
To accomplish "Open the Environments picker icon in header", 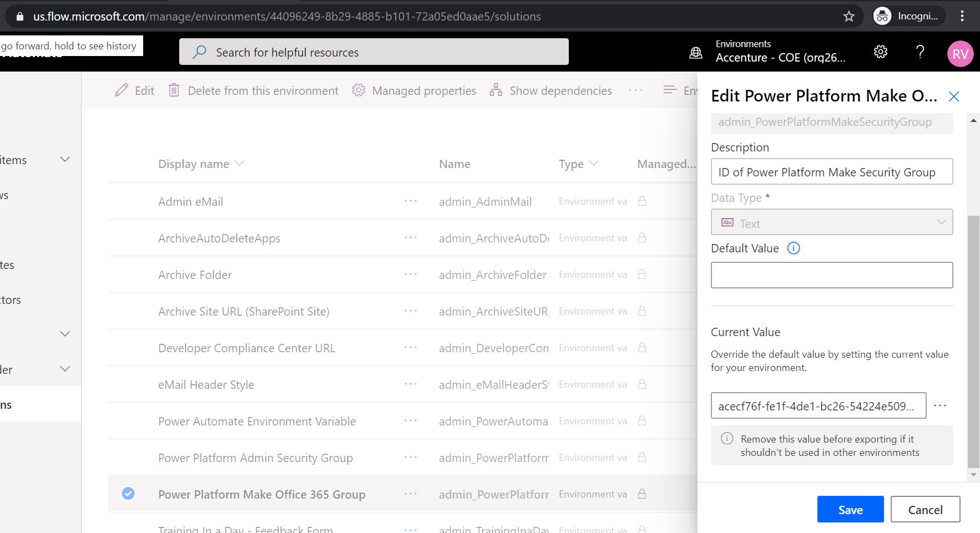I will [695, 52].
